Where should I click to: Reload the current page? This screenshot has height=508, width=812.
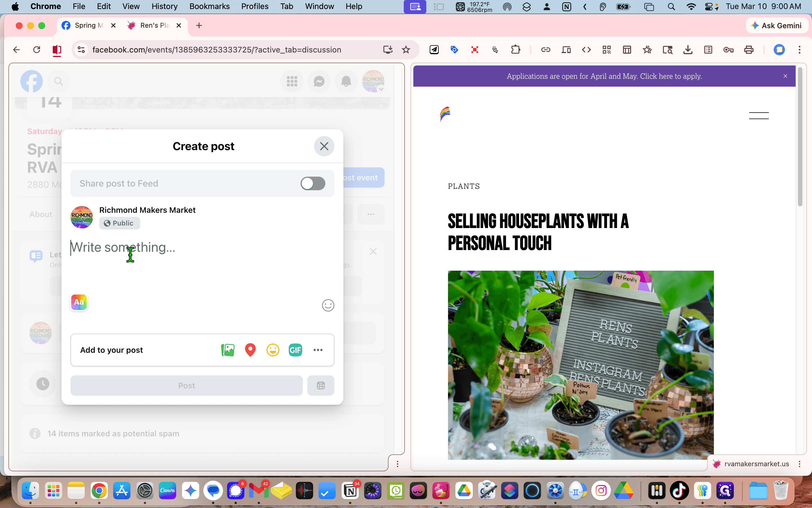[37, 50]
